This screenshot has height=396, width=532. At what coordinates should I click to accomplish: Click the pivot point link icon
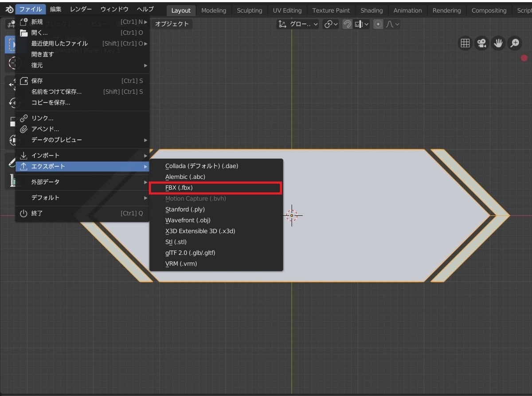[x=331, y=24]
